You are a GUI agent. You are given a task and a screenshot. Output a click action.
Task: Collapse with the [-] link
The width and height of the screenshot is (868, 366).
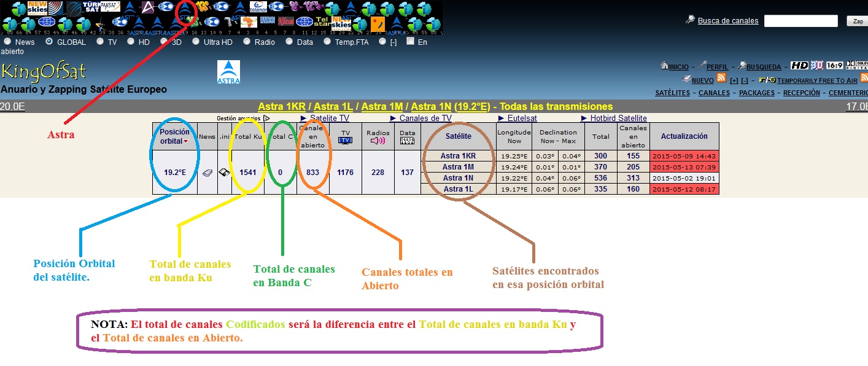(745, 80)
